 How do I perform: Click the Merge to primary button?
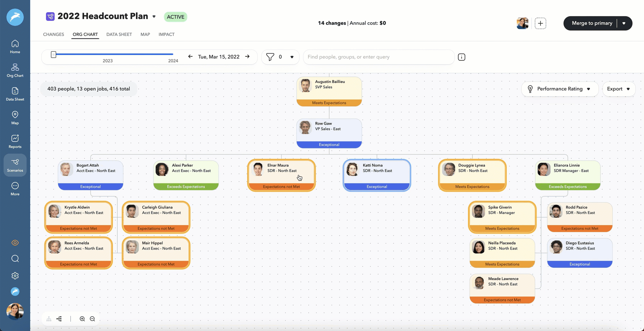coord(592,23)
